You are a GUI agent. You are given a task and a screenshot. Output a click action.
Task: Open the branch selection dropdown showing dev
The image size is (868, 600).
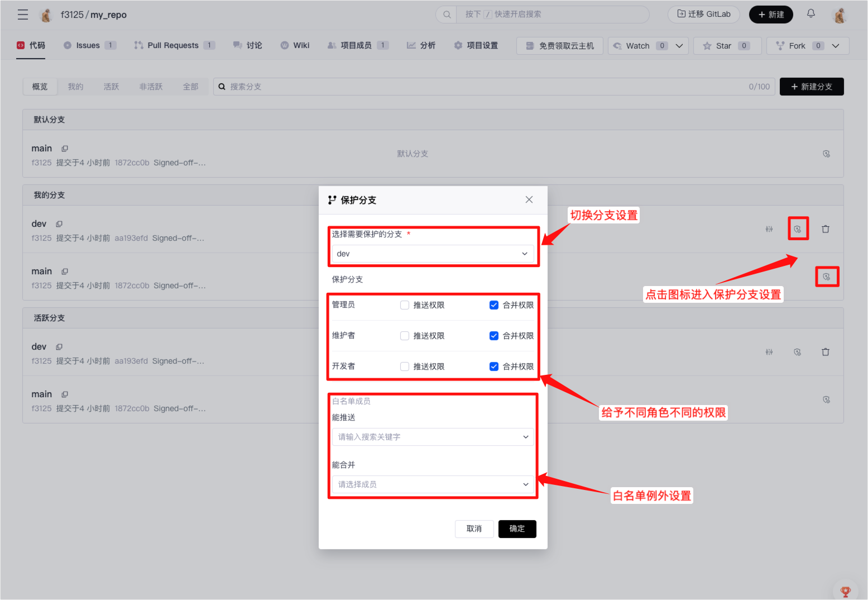(x=433, y=254)
